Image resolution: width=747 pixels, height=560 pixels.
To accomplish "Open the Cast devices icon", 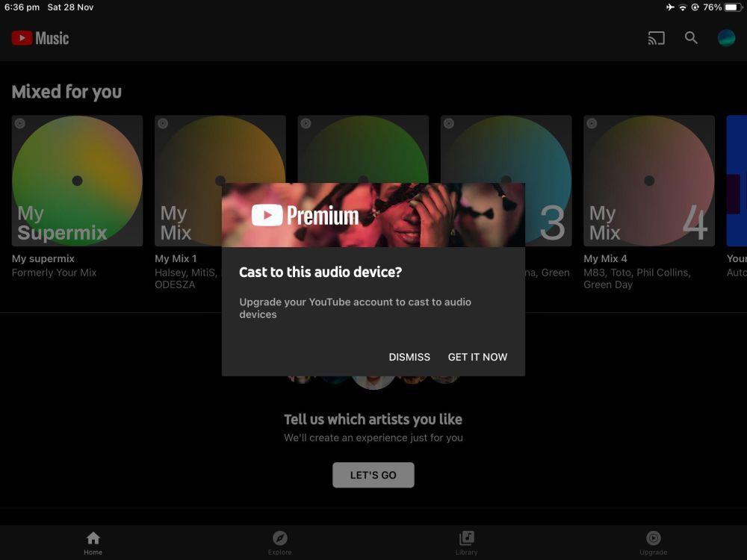I will tap(656, 38).
